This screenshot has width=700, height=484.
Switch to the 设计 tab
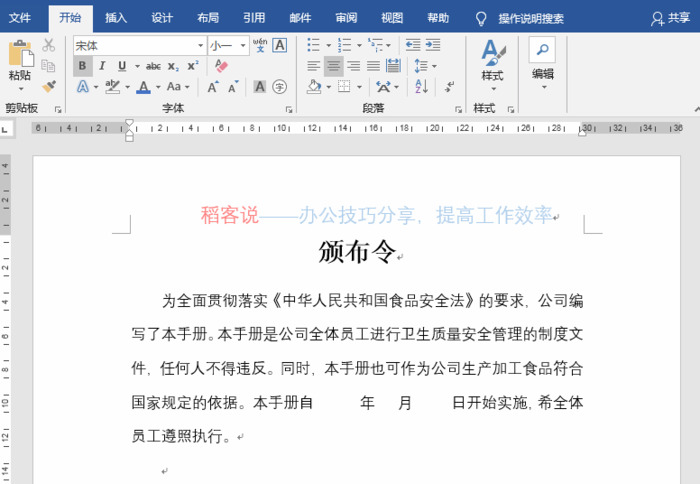pyautogui.click(x=162, y=18)
